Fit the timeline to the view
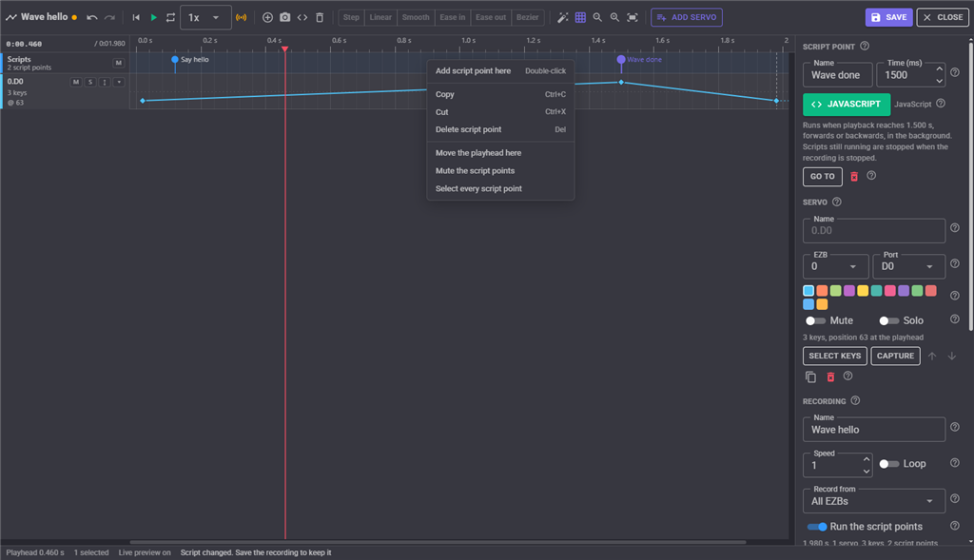Viewport: 974px width, 560px height. [x=633, y=17]
